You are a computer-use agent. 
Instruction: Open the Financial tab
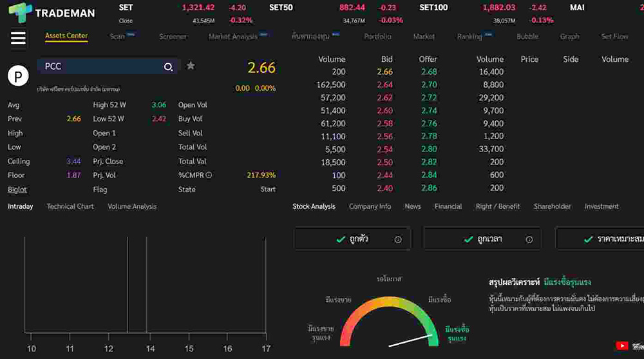[448, 206]
